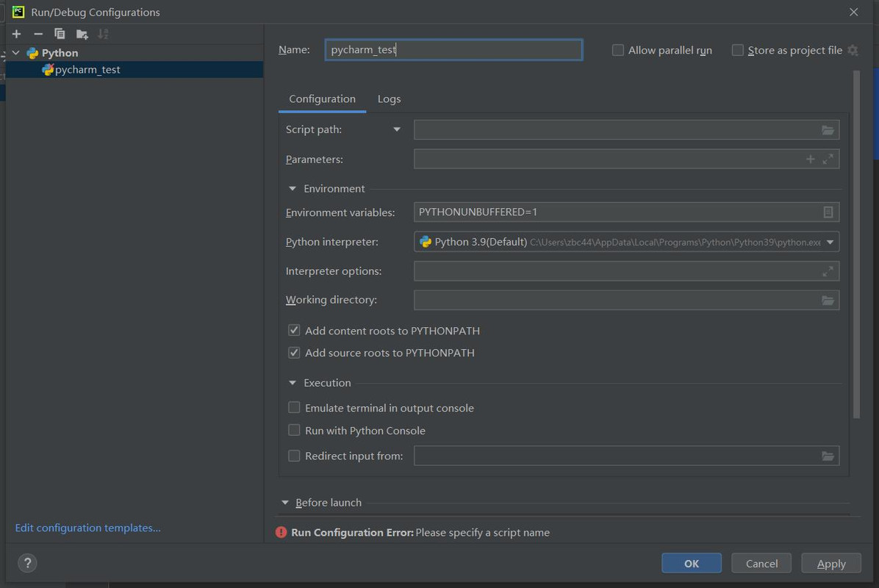This screenshot has height=588, width=879.
Task: Open the Python interpreter dropdown
Action: pos(830,242)
